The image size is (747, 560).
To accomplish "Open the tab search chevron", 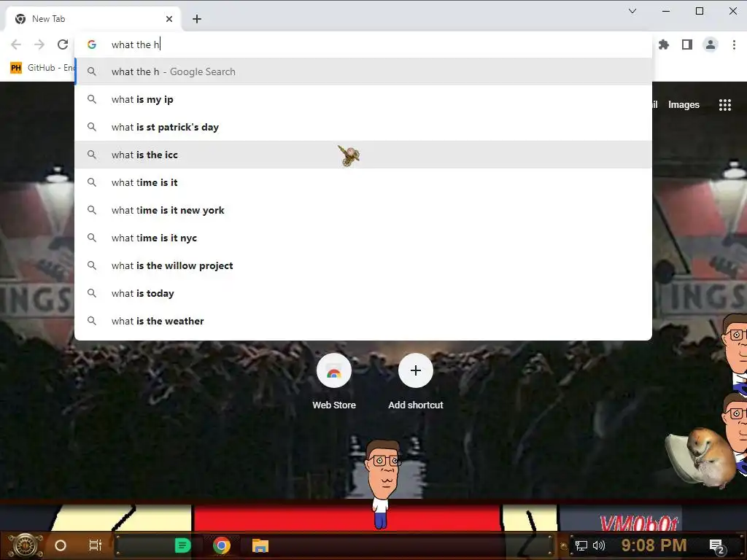I will click(x=632, y=11).
